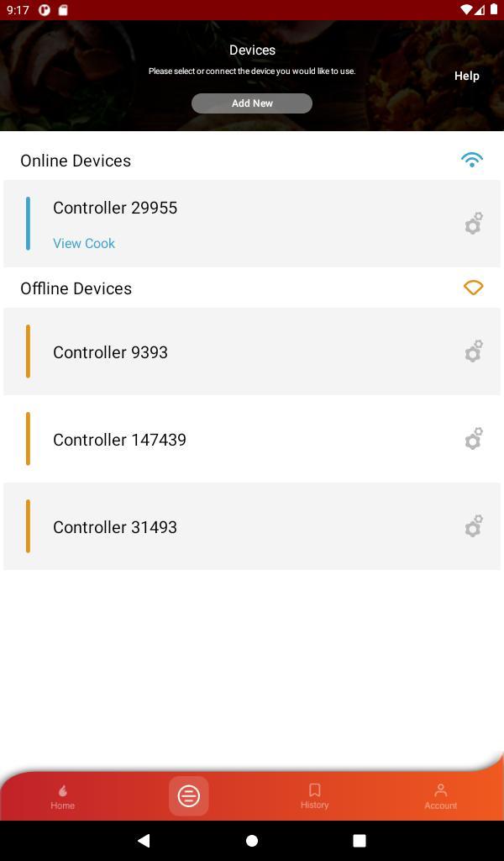This screenshot has width=504, height=861.
Task: Select the Controller 29955 device
Action: tap(115, 208)
